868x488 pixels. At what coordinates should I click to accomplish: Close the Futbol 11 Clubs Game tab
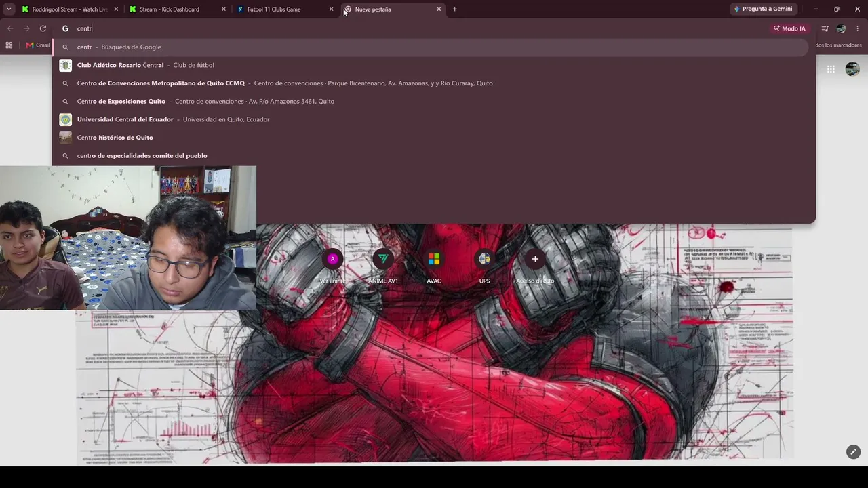coord(331,9)
